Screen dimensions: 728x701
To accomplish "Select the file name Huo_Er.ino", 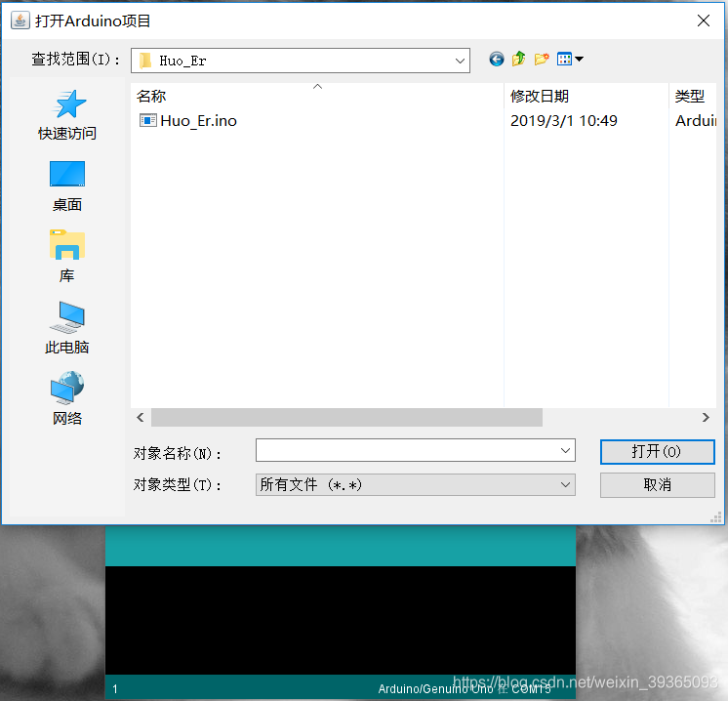I will click(199, 121).
